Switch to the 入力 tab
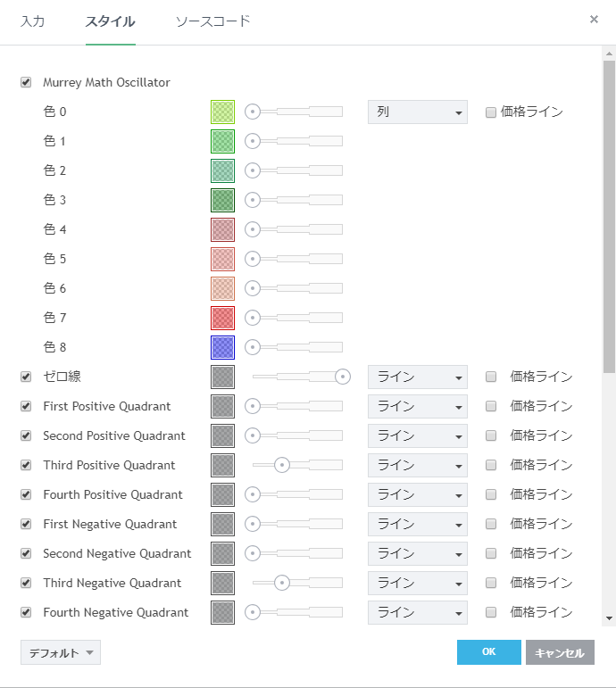616x688 pixels. (33, 21)
